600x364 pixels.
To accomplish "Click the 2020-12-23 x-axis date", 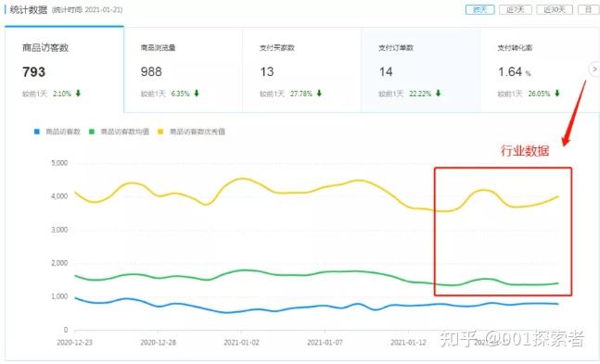I will point(74,343).
